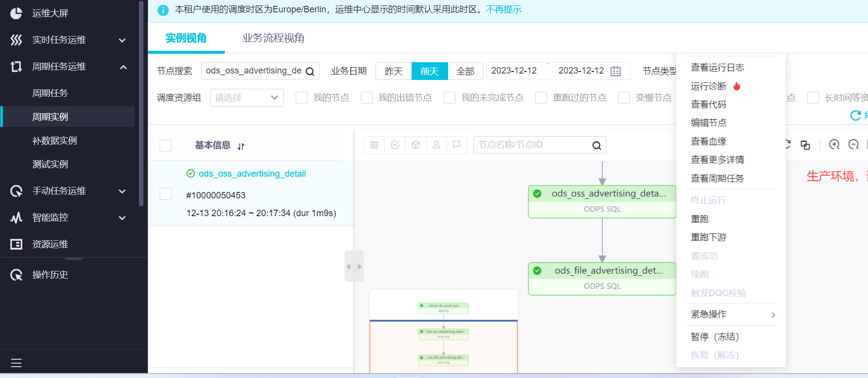868x378 pixels.
Task: Click the 实时任务运维 sidebar icon
Action: click(16, 40)
